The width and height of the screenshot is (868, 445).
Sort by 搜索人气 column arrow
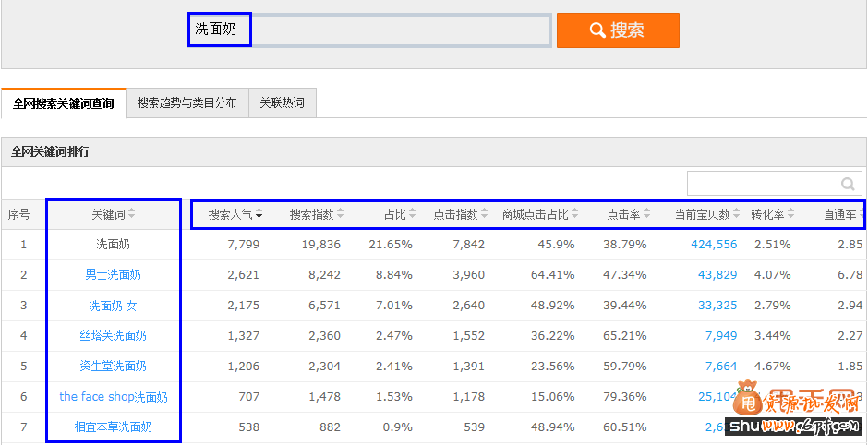point(259,214)
